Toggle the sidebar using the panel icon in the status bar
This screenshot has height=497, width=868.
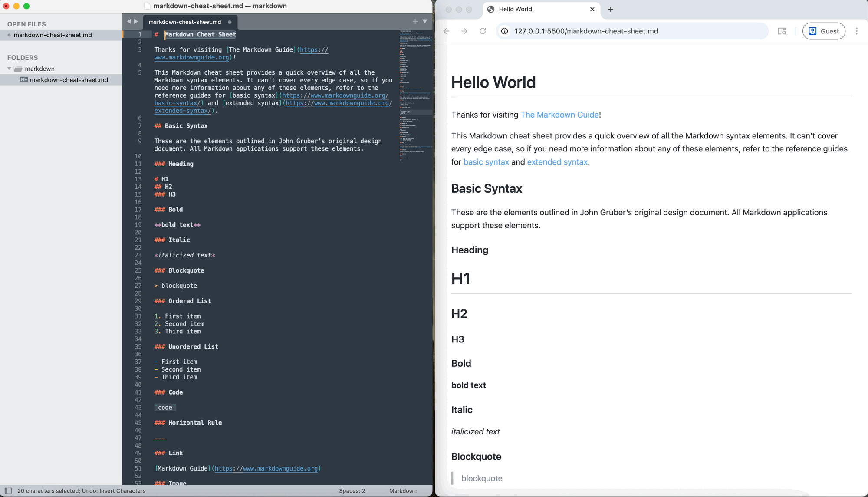coord(7,490)
